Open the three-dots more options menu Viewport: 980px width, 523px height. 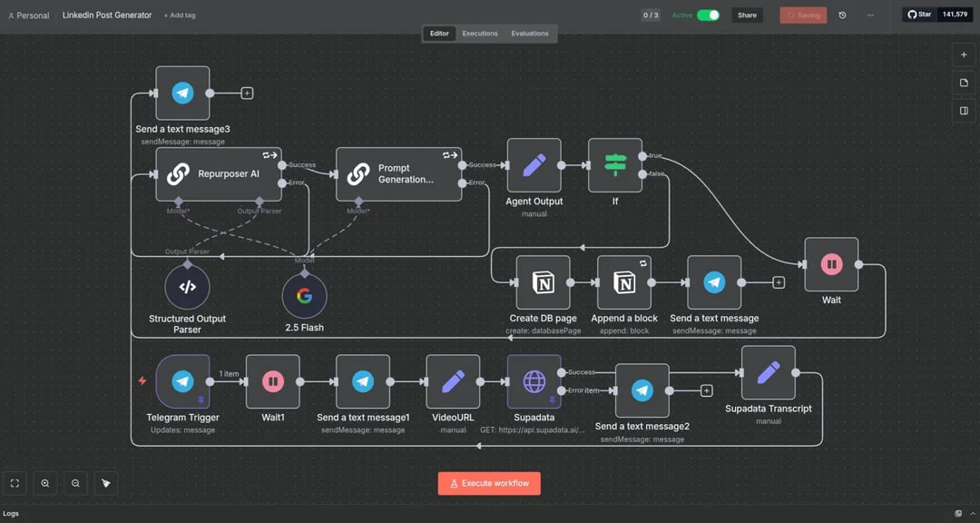tap(870, 15)
